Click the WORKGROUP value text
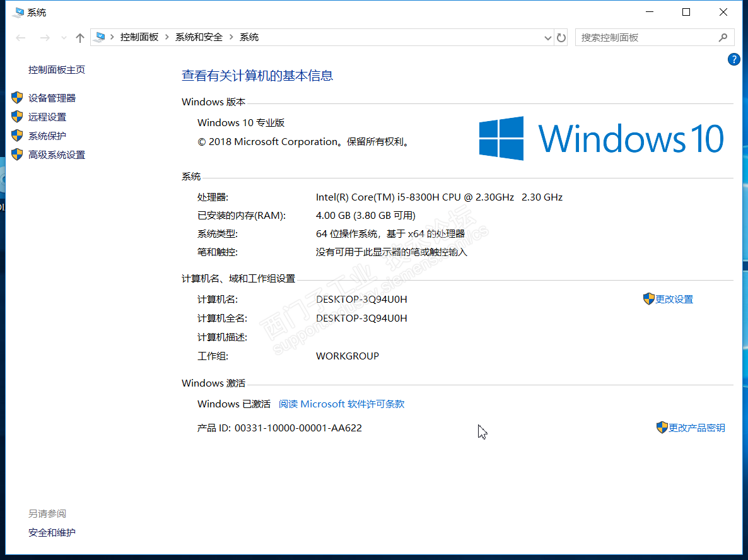Image resolution: width=748 pixels, height=560 pixels. click(x=348, y=356)
